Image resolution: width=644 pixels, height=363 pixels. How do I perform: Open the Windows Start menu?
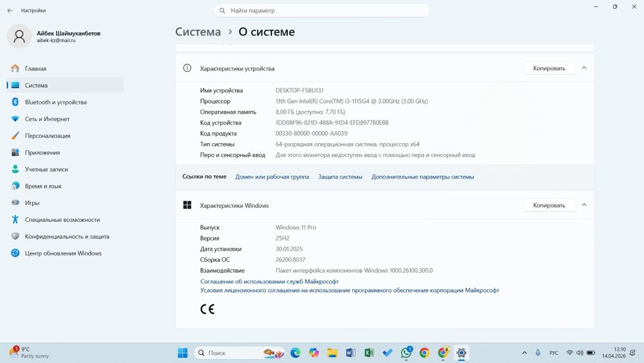[183, 353]
